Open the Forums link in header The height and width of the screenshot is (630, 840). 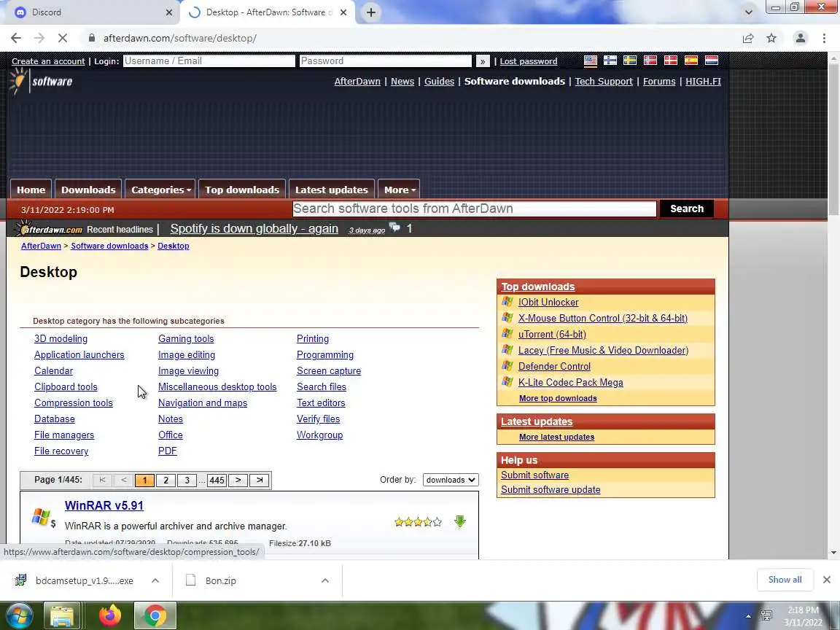(x=659, y=82)
